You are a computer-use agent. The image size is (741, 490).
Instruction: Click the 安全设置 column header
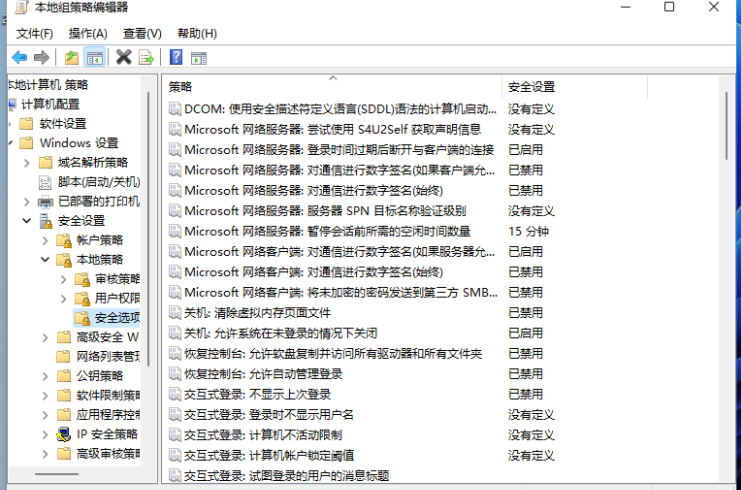coord(531,87)
